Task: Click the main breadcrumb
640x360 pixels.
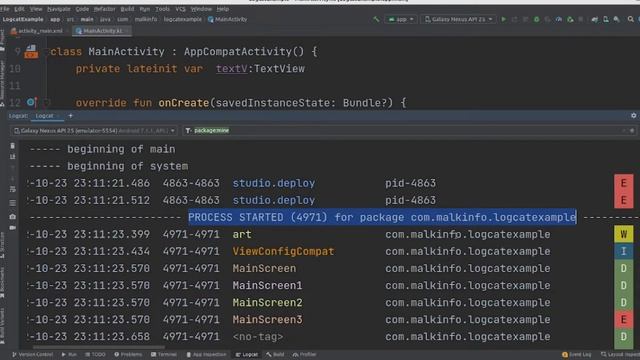Action: click(87, 19)
